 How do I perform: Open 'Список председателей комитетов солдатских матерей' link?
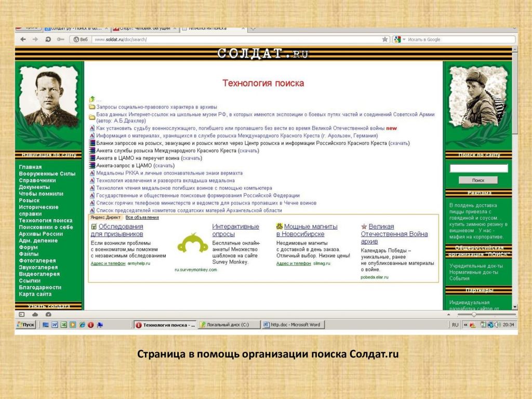click(189, 210)
